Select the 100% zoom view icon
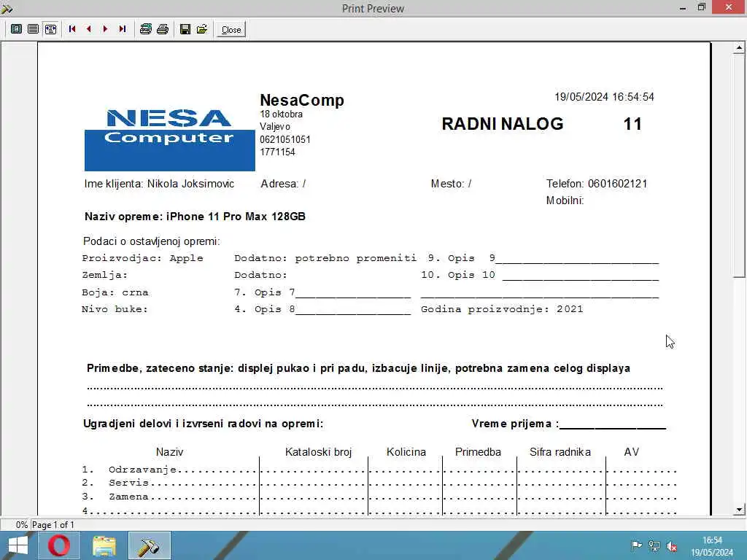Screen dimensions: 747x560 [33, 29]
